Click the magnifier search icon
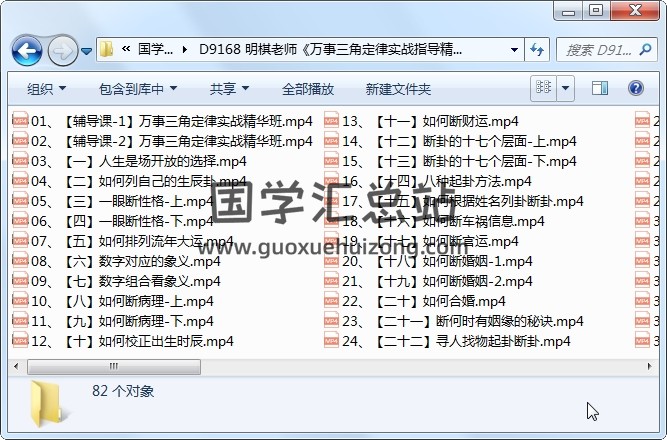This screenshot has width=667, height=440. (645, 50)
